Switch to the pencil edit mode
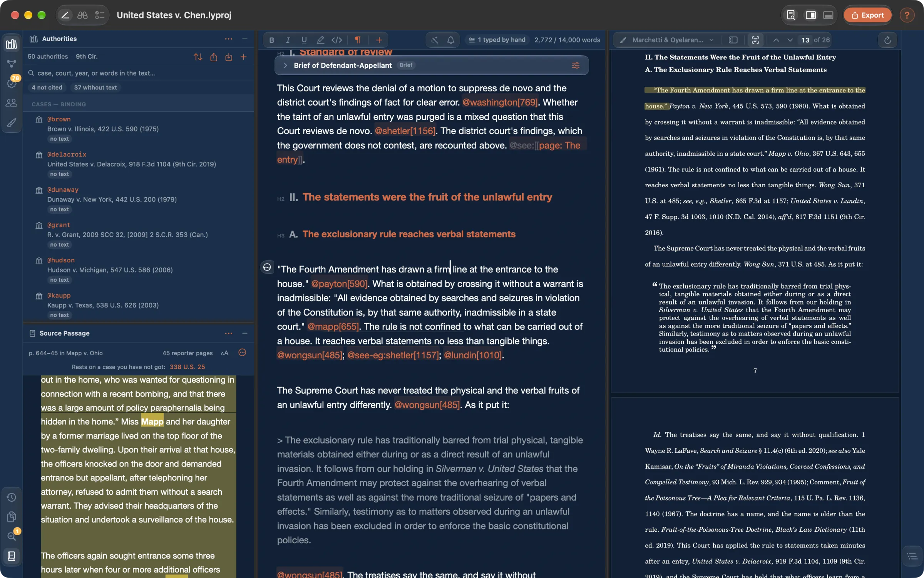This screenshot has height=578, width=924. pyautogui.click(x=65, y=15)
